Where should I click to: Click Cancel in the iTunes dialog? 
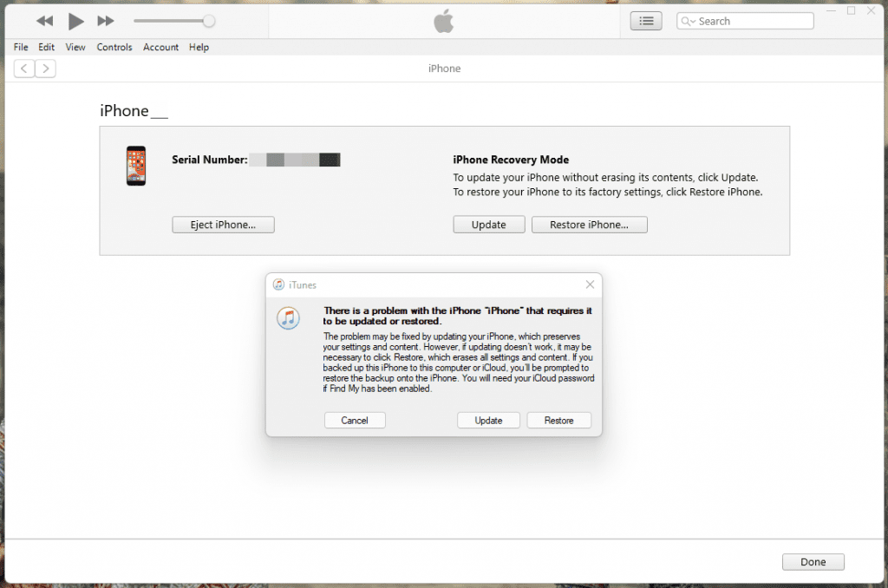[355, 421]
